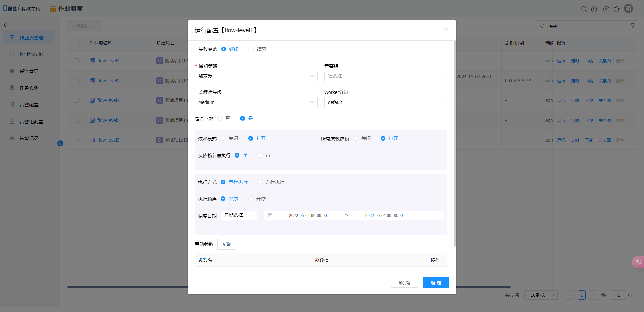Select the 结束 failure strategy radio

click(251, 49)
